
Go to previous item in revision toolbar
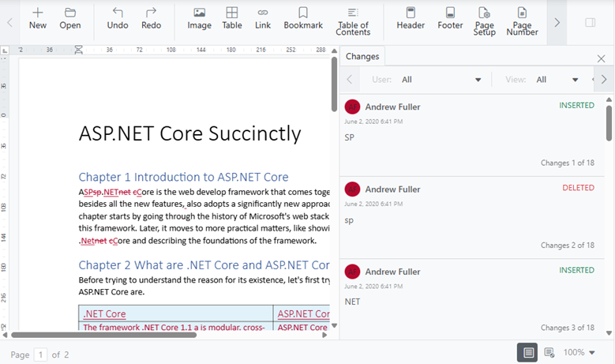350,80
